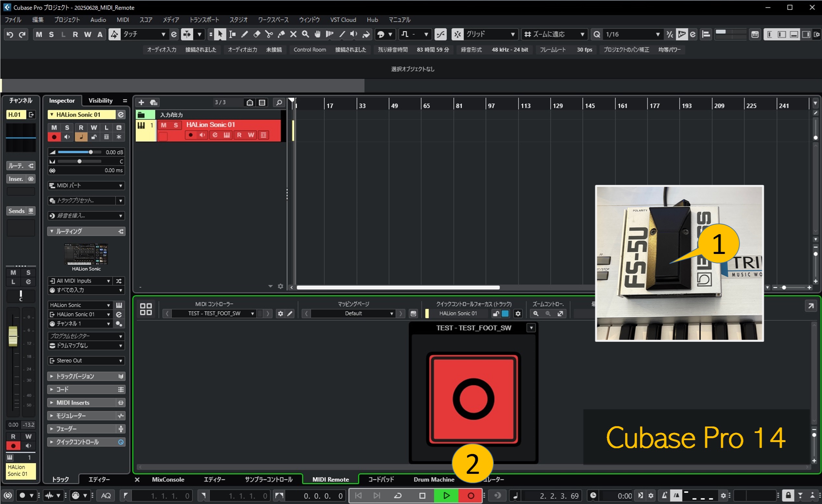Screen dimensions: 822x504
Task: Click the inspector pan slider handle
Action: point(79,162)
